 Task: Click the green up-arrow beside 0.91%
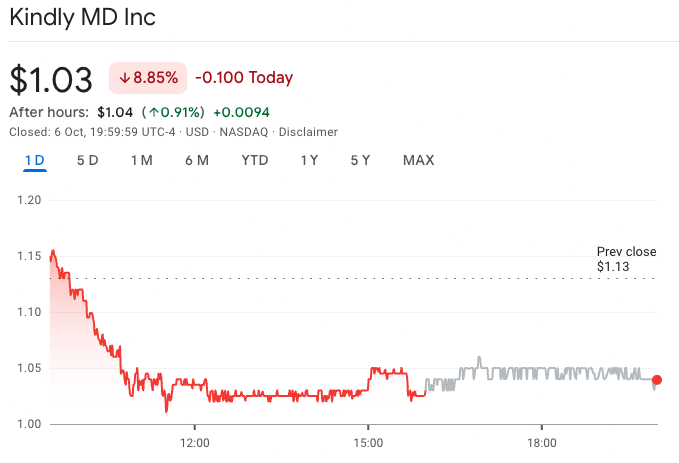(x=153, y=112)
